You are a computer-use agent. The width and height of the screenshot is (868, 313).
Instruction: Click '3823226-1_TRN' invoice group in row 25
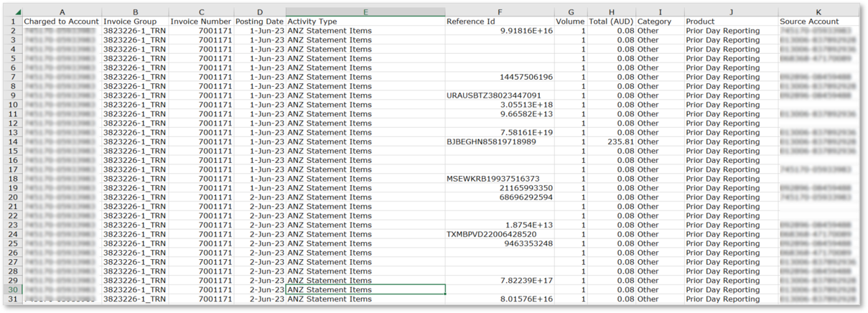tap(135, 244)
